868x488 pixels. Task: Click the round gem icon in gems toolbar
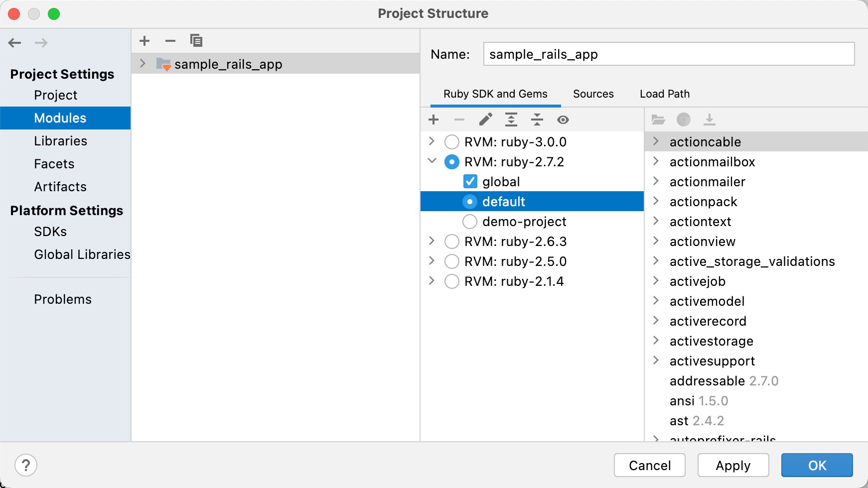684,120
